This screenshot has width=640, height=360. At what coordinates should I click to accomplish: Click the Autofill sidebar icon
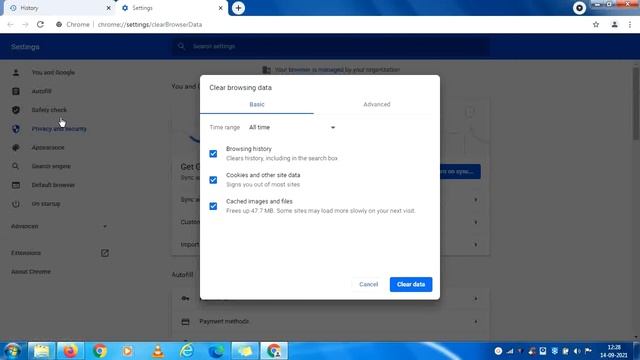(16, 91)
